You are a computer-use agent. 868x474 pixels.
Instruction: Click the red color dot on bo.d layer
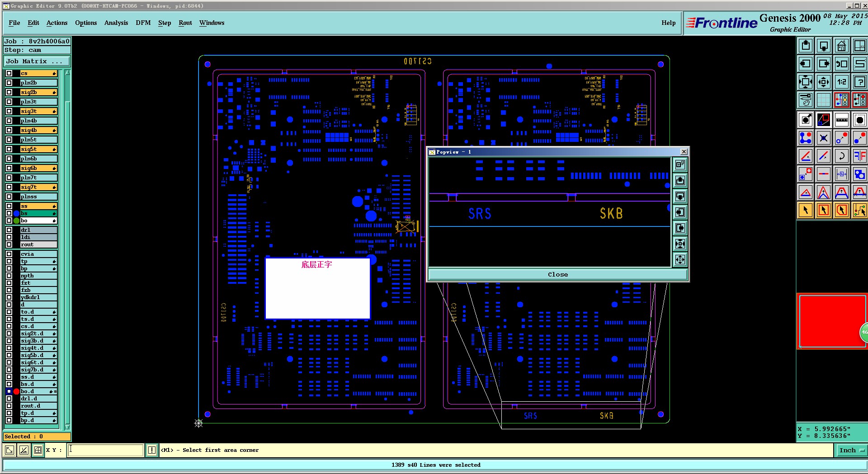point(16,391)
